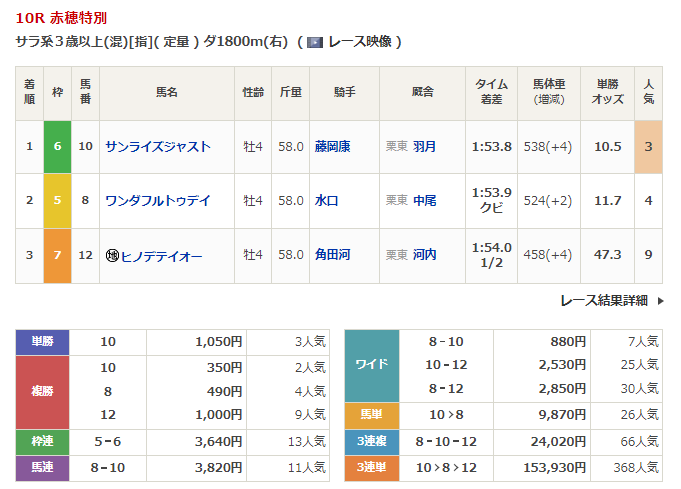Viewport: 681px width, 489px height.
Task: Click the 3連単 payout label
Action: [x=371, y=466]
